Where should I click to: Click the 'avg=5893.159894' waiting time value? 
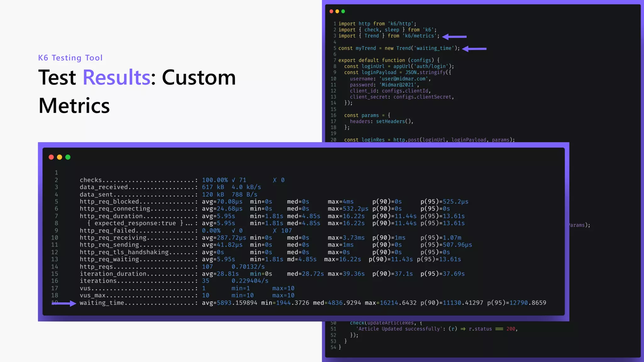230,303
